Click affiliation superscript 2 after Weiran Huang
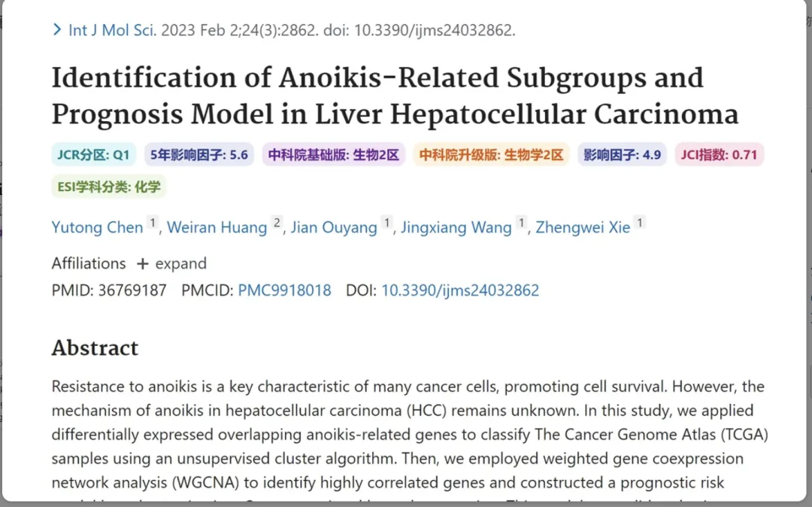 [x=277, y=223]
